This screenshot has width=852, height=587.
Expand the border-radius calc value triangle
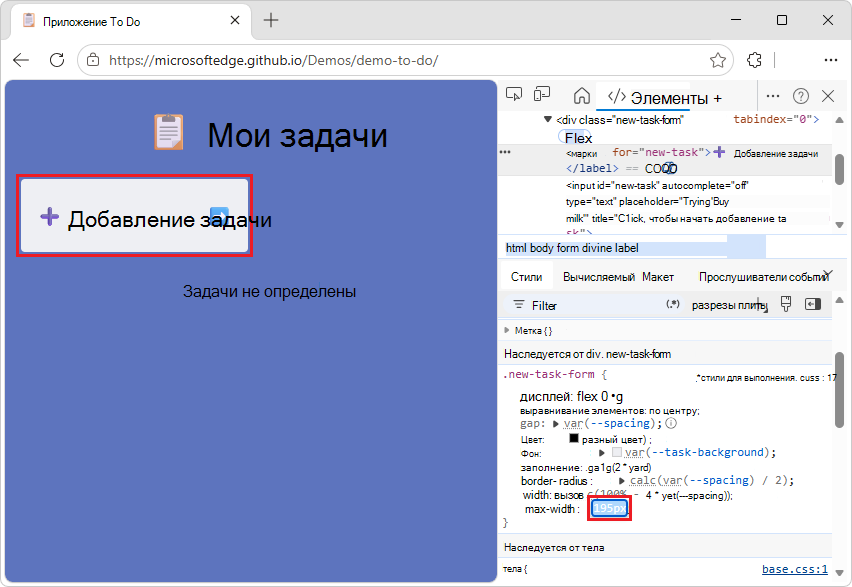pos(622,481)
